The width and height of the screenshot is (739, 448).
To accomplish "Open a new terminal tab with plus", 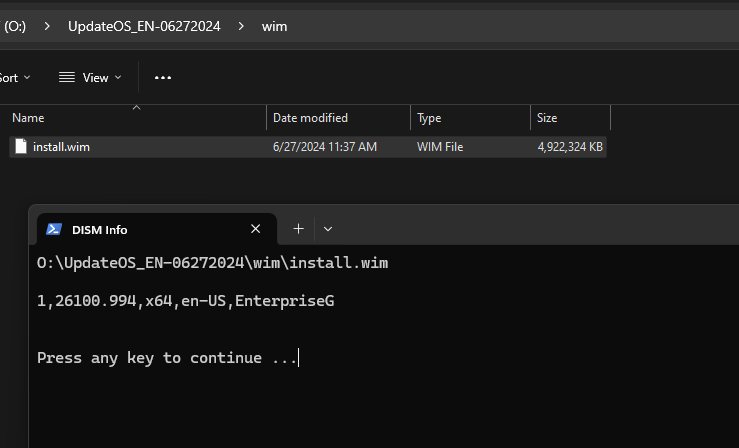I will pyautogui.click(x=298, y=229).
